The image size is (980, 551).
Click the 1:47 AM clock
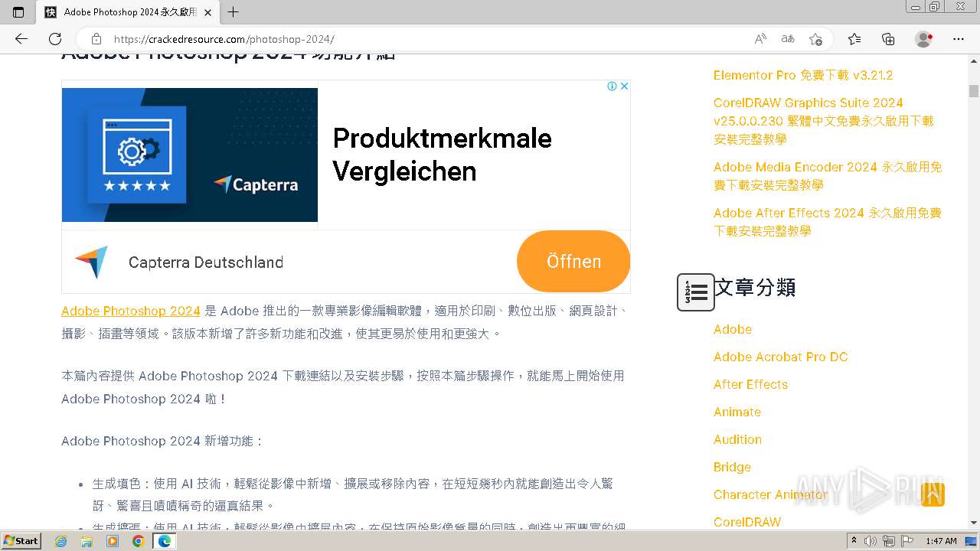coord(941,541)
